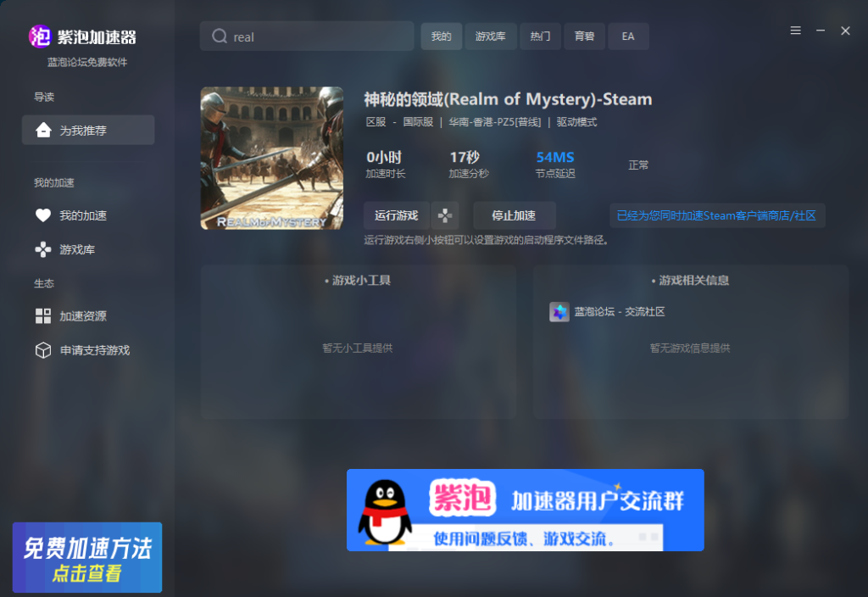The height and width of the screenshot is (597, 868).
Task: Close the accelerator window
Action: point(845,31)
